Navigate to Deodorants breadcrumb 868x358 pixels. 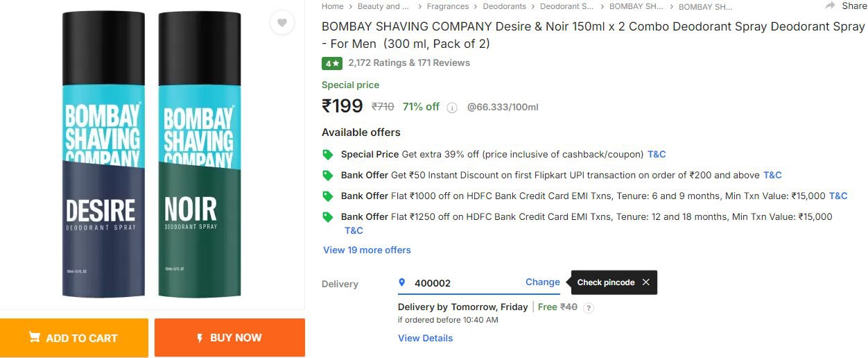click(x=504, y=6)
